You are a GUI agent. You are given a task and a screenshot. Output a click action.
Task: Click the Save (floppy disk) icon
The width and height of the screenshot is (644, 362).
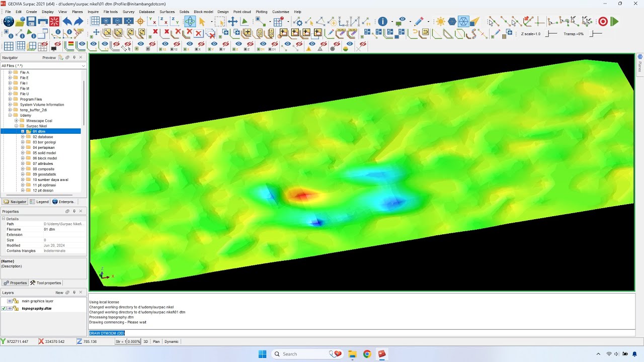pyautogui.click(x=31, y=22)
